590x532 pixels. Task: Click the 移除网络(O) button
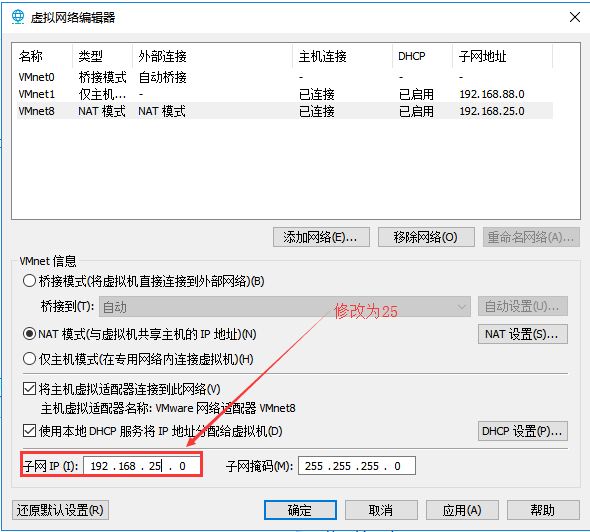(x=426, y=237)
